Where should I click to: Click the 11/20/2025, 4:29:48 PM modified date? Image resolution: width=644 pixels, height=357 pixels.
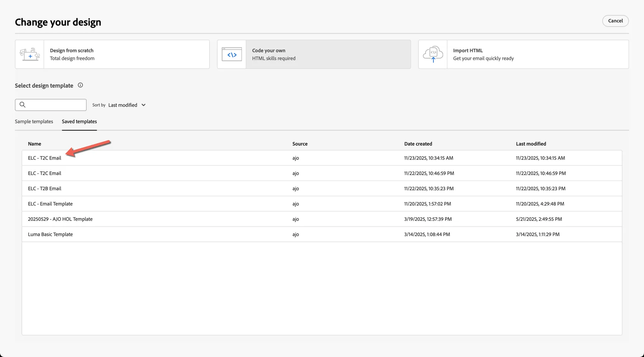click(x=540, y=204)
